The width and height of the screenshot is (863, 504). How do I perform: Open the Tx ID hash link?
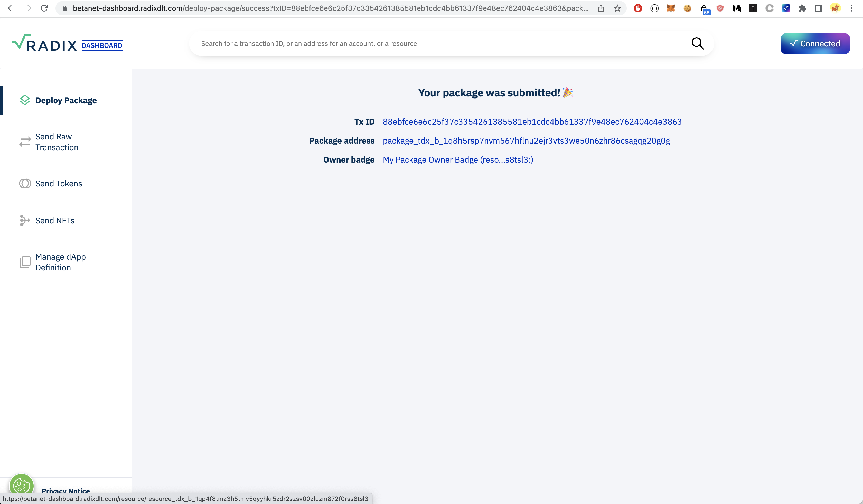(532, 122)
